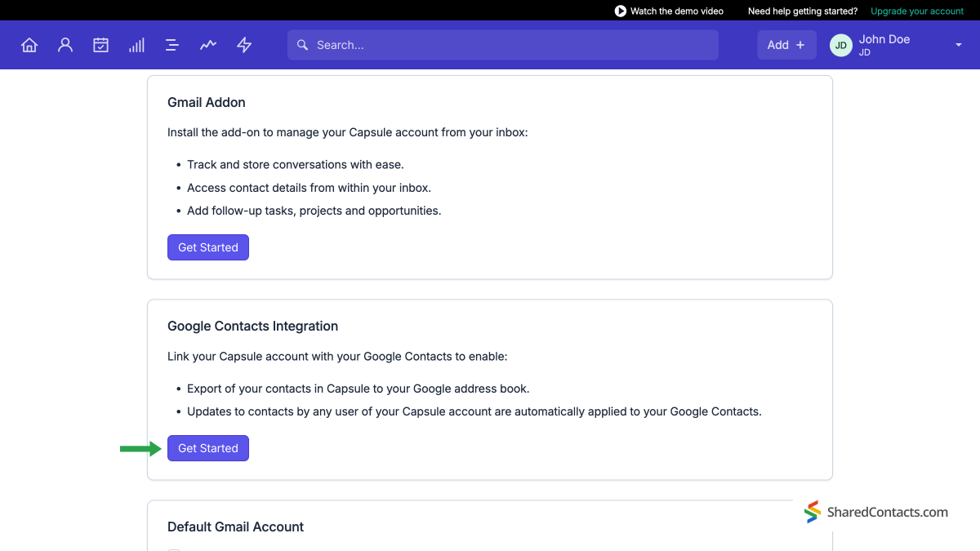
Task: Click 'Link your Capsule account' description text
Action: pos(337,357)
